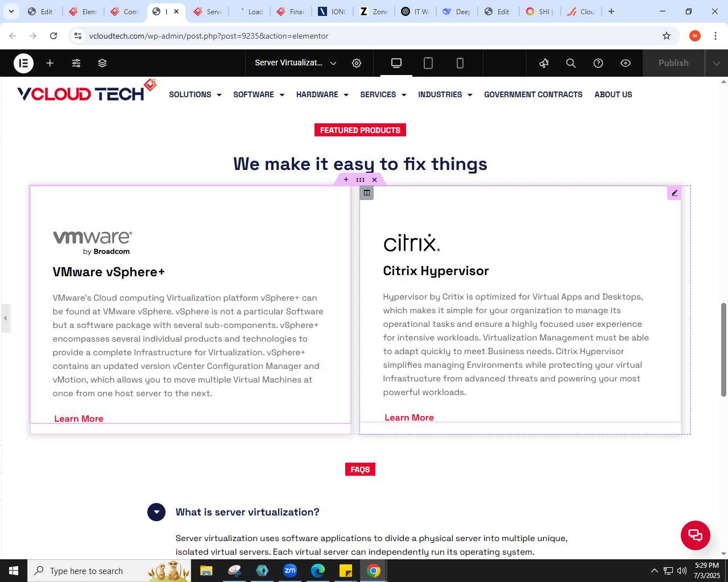Go to GOVERNMENT CONTRACTS page
Screen dimensions: 728x582
[533, 94]
